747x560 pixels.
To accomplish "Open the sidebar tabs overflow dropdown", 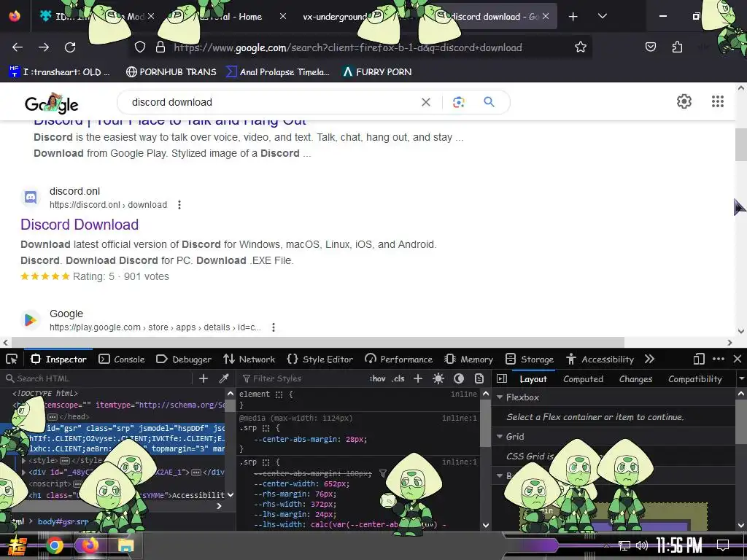I will click(x=741, y=379).
